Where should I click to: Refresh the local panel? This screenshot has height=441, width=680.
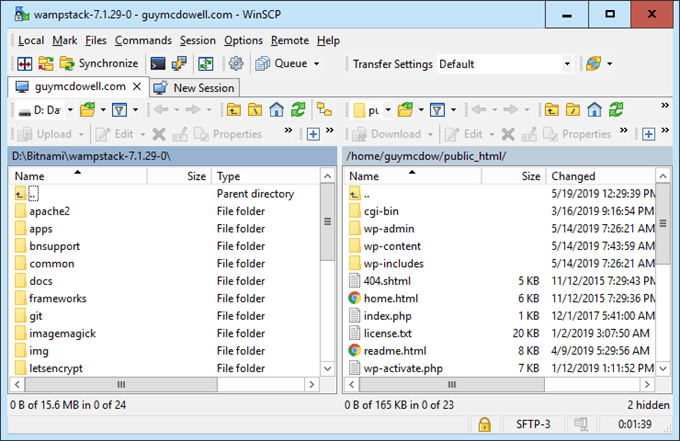(x=298, y=110)
